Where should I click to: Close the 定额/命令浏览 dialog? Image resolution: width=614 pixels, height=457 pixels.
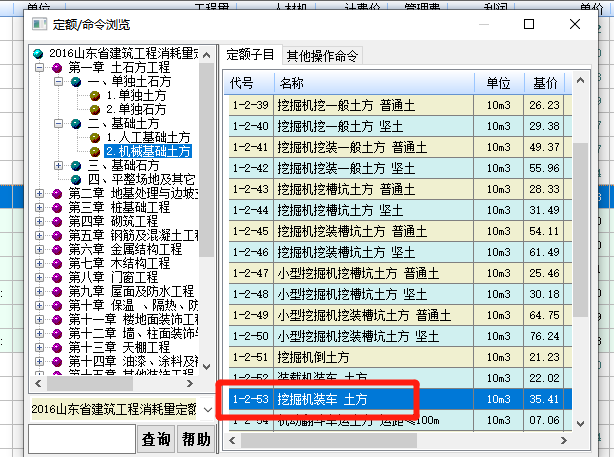point(575,24)
